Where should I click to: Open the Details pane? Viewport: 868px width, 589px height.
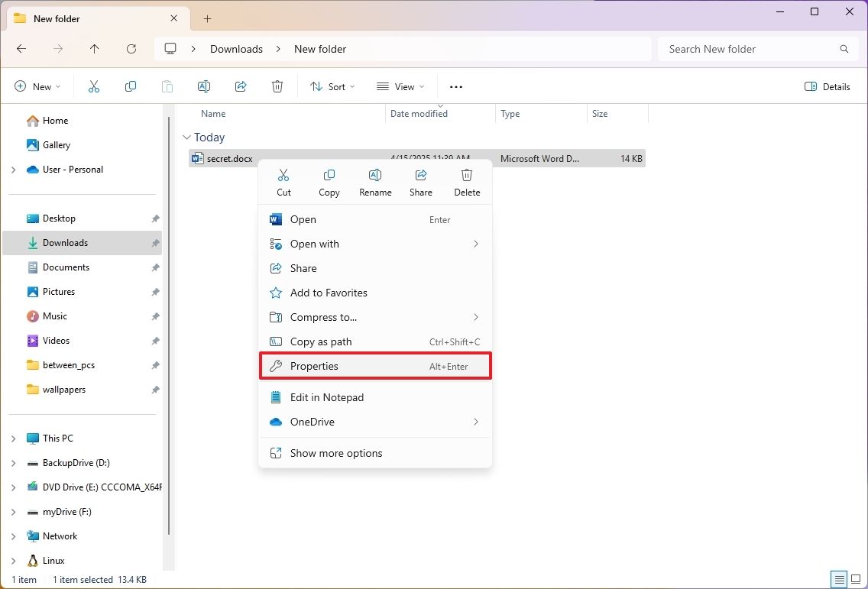point(828,86)
